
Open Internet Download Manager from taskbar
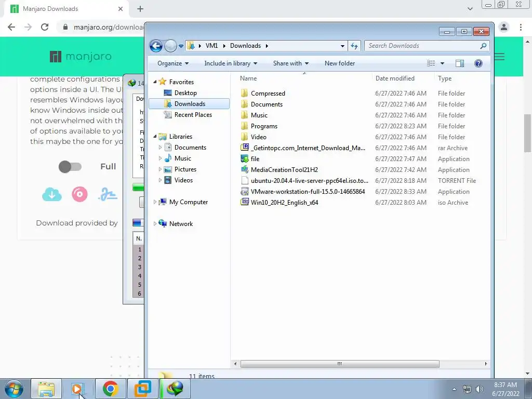pyautogui.click(x=175, y=389)
